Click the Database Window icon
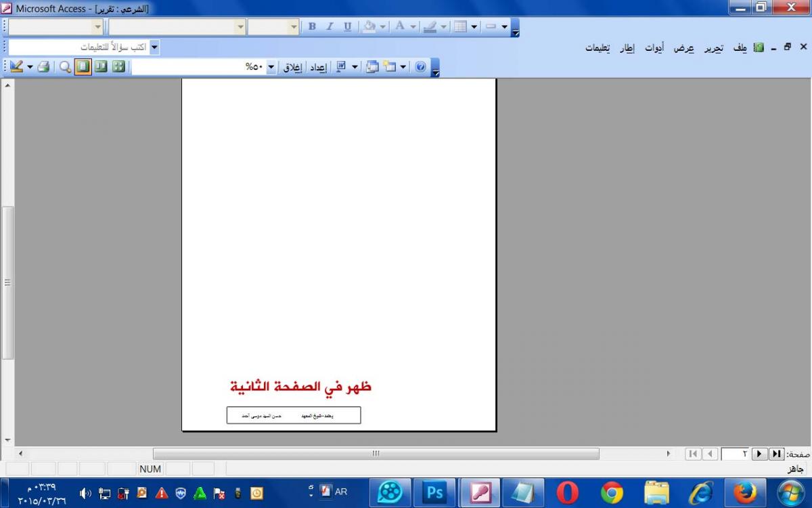This screenshot has height=508, width=812. pos(372,67)
